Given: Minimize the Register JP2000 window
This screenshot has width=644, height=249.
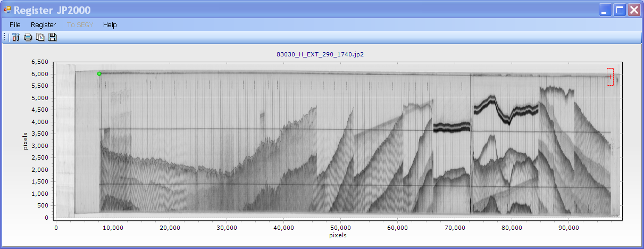Looking at the screenshot, I should pos(606,10).
